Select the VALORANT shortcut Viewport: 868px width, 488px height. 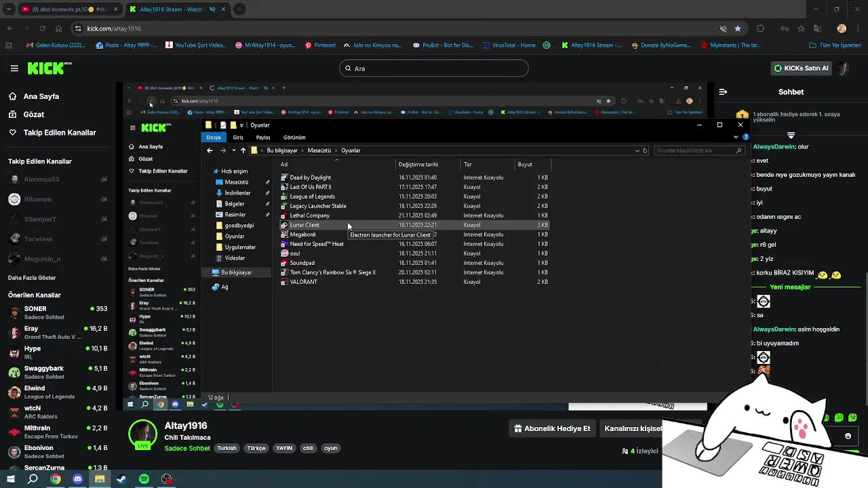tap(303, 282)
